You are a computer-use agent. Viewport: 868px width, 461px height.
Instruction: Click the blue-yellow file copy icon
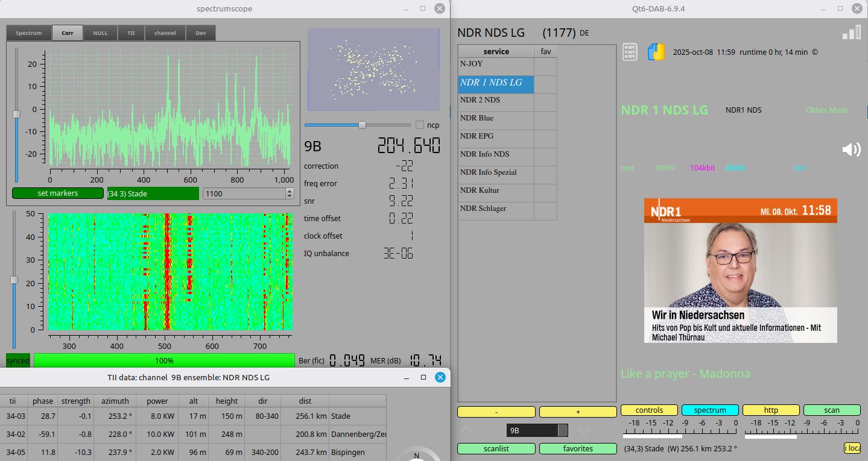pos(656,52)
